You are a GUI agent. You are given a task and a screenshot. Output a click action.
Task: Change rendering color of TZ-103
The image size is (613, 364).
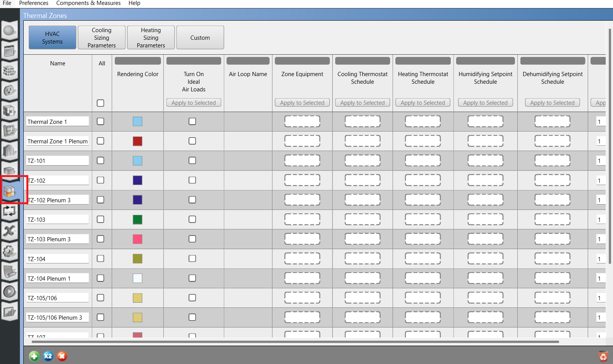138,219
